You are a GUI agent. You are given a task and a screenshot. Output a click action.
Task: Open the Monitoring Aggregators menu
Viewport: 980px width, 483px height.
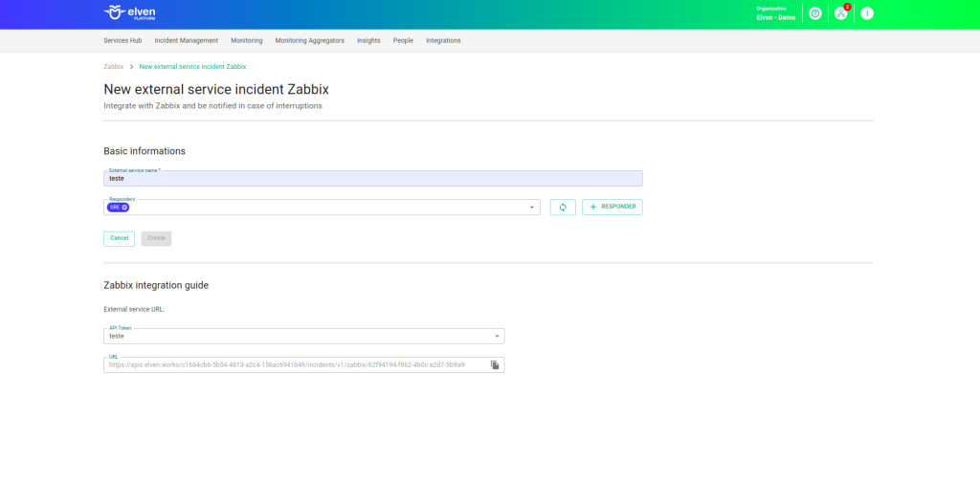tap(309, 41)
